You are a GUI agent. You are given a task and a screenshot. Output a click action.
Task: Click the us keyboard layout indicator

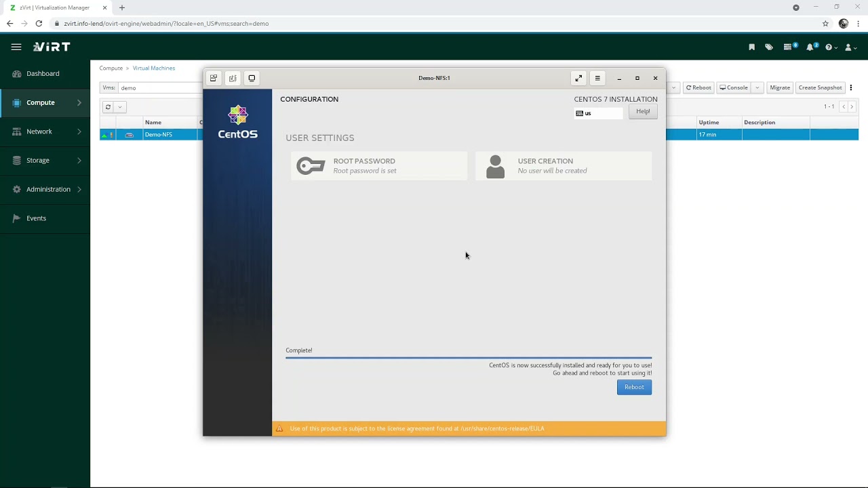pyautogui.click(x=598, y=113)
